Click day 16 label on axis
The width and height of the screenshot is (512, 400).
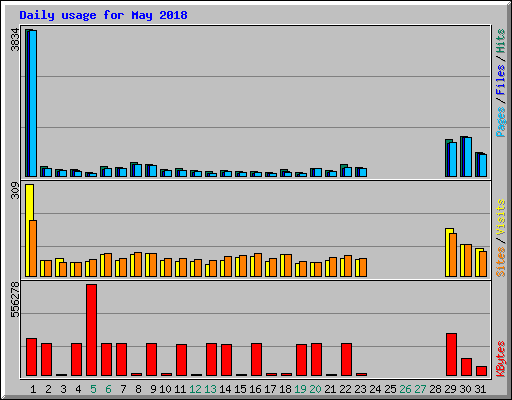[x=255, y=389]
